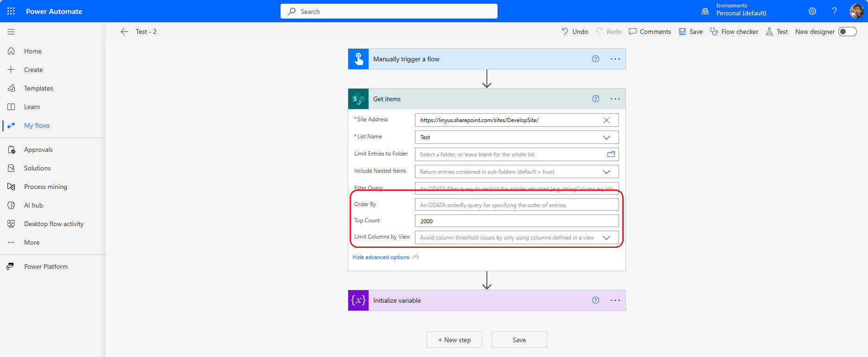Click the Save button below the flow
The width and height of the screenshot is (868, 357).
tap(519, 340)
